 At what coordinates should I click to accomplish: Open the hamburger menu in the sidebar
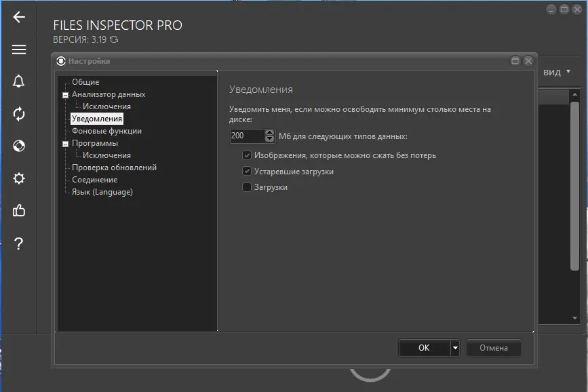19,50
